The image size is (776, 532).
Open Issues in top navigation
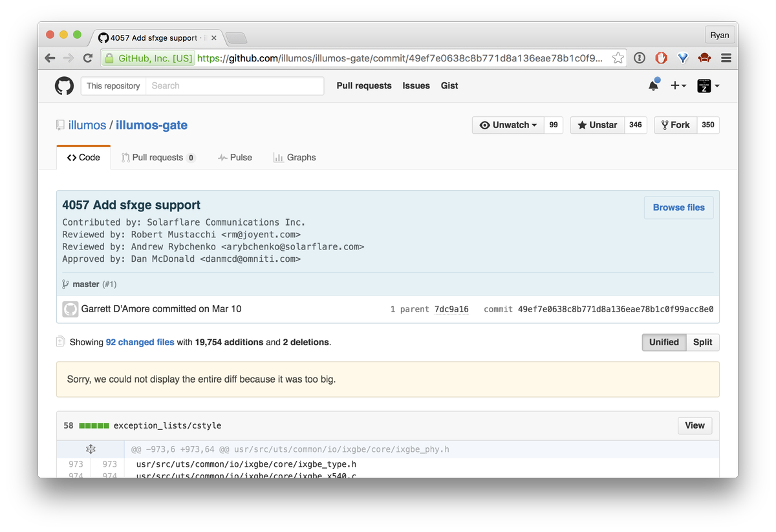coord(416,85)
